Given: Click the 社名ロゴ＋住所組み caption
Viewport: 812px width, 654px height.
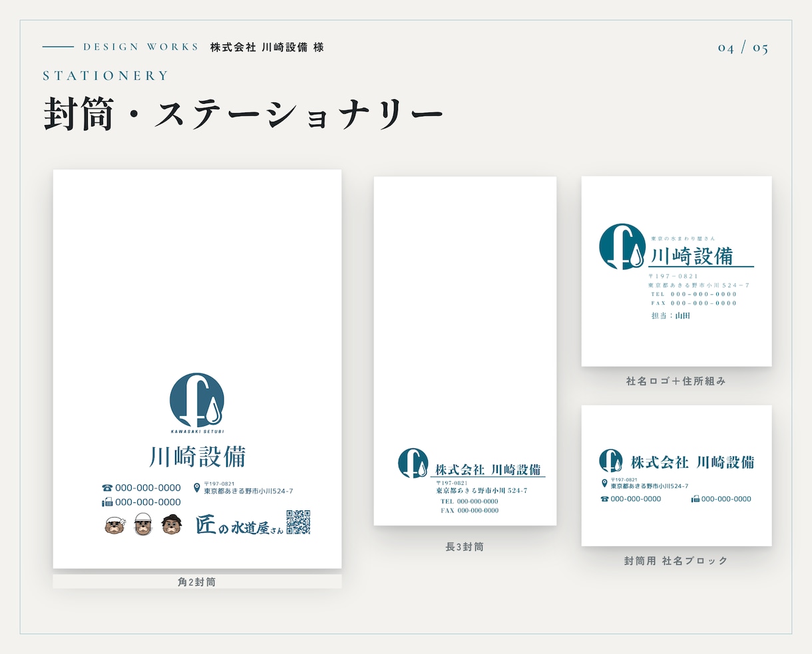Looking at the screenshot, I should 676,381.
